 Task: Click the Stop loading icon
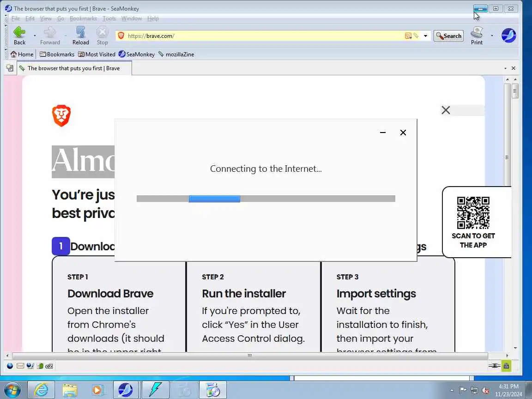click(102, 32)
